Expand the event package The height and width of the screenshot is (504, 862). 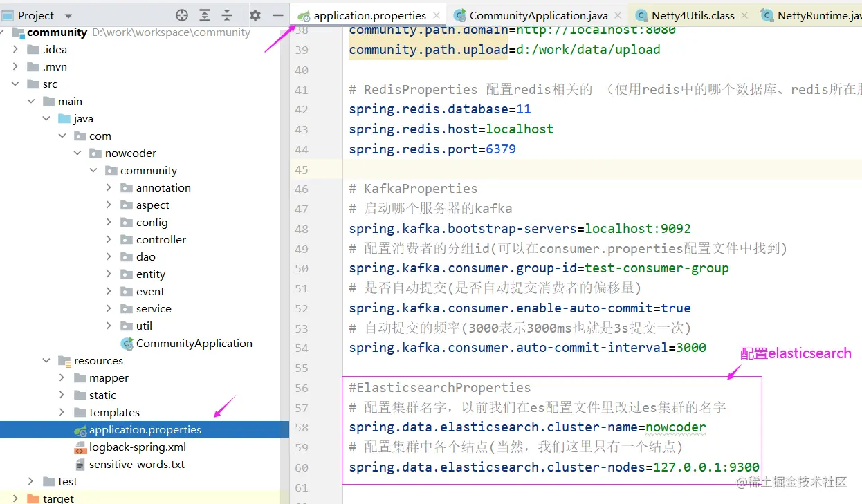(109, 292)
